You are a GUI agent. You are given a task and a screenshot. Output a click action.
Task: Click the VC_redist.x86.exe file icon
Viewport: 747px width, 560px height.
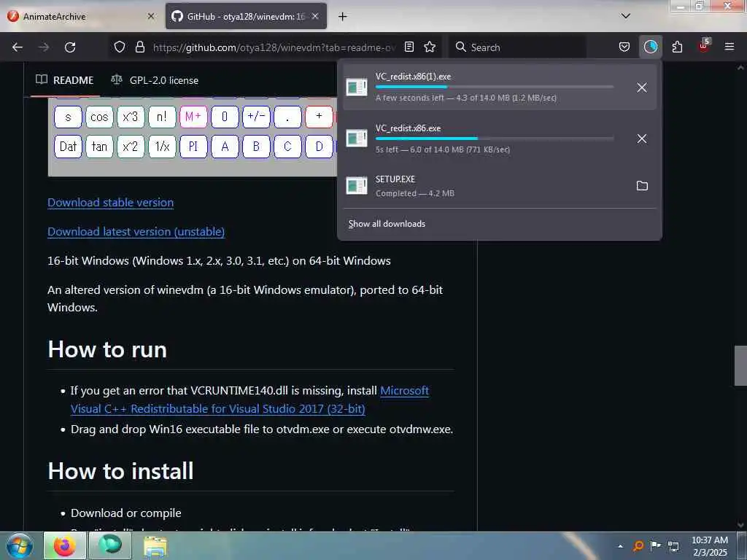[x=356, y=139]
